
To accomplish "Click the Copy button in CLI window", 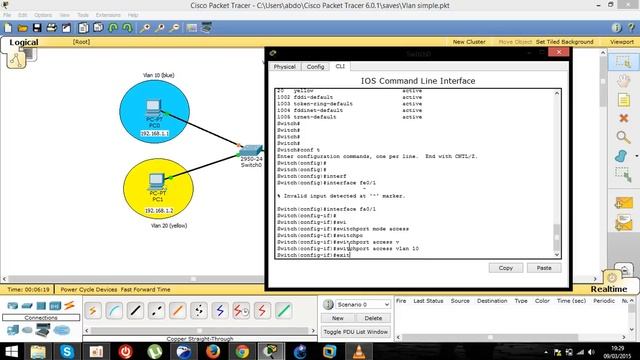I will tap(506, 268).
